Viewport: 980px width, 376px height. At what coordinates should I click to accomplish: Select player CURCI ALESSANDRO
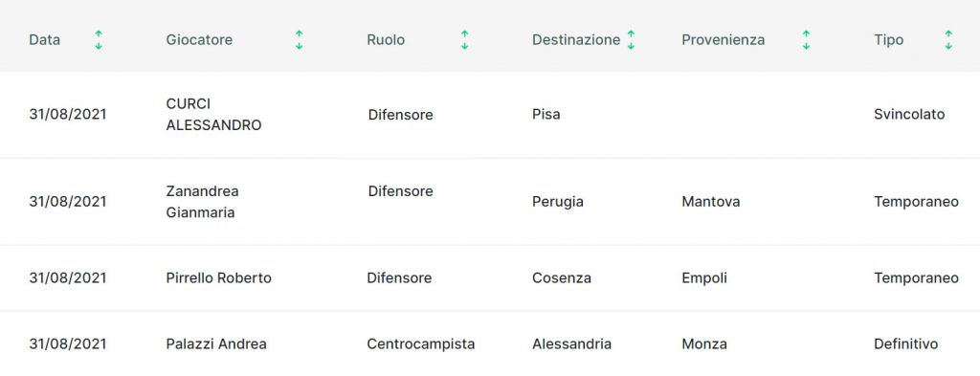213,114
